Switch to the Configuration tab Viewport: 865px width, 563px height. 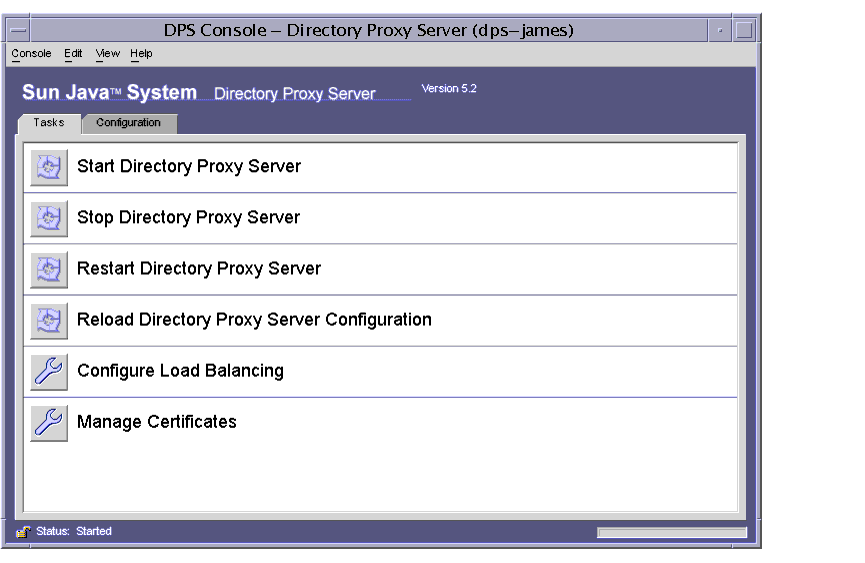129,123
